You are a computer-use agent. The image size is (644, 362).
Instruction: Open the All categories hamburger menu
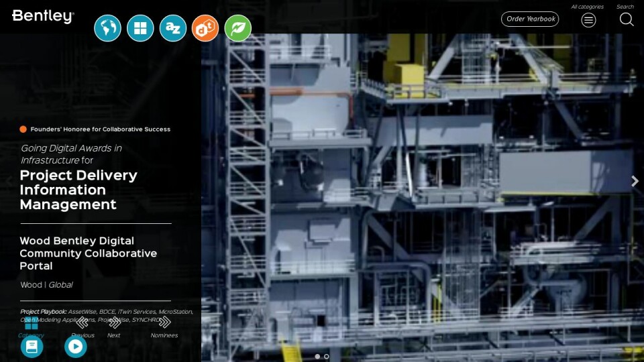588,19
